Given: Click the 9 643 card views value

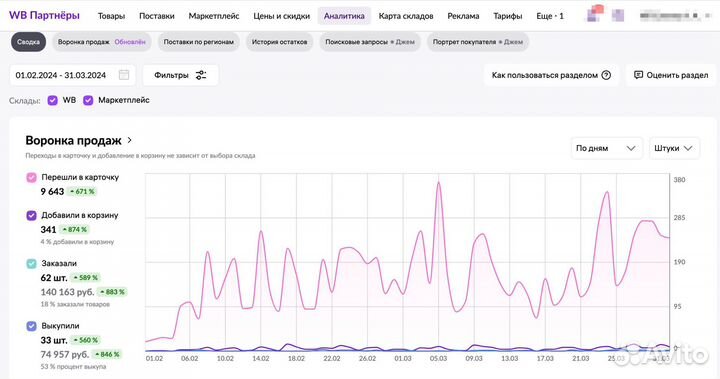Looking at the screenshot, I should pos(52,192).
